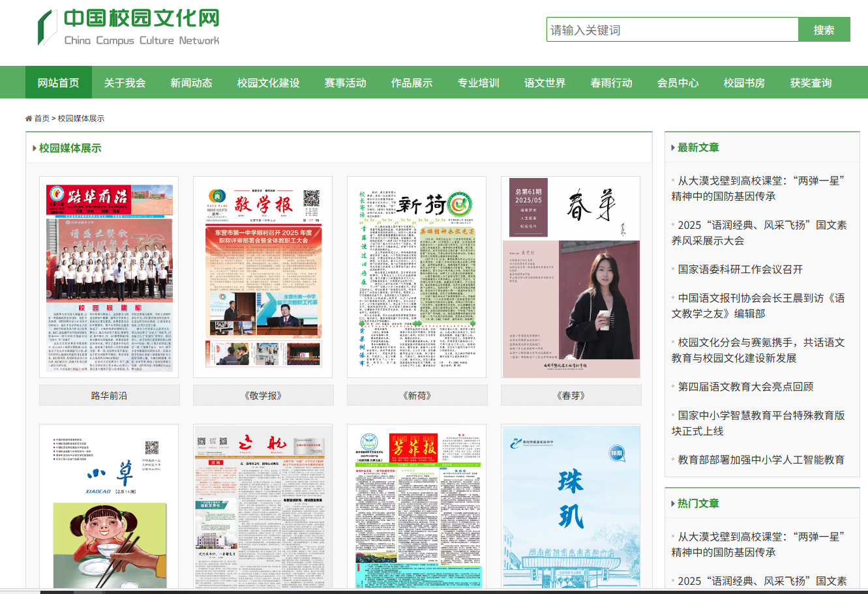This screenshot has height=594, width=868.
Task: Open the 新荷 newspaper cover thumbnail
Action: tap(417, 277)
